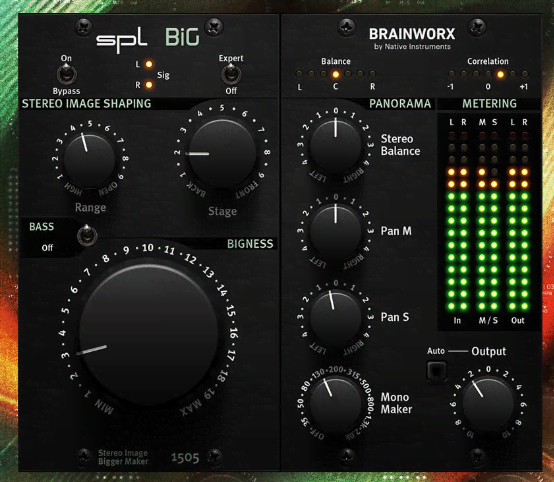The width and height of the screenshot is (554, 482).
Task: Click the Pan S knob
Action: 336,317
